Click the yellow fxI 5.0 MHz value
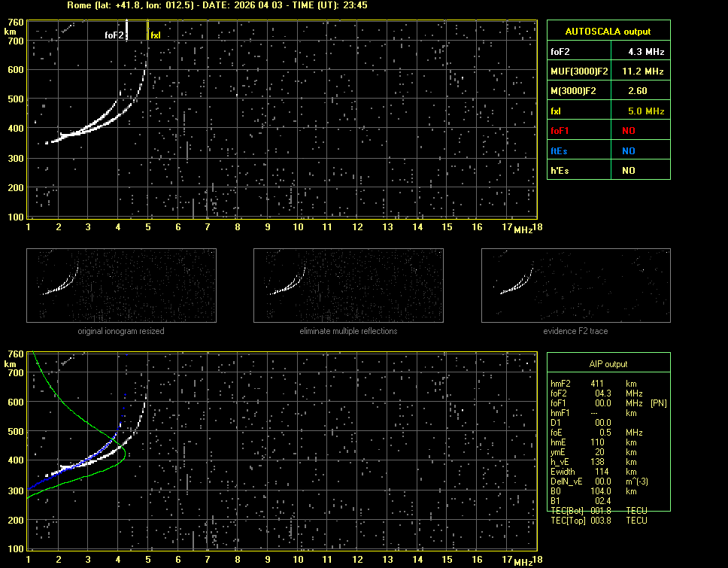This screenshot has height=568, width=728. [x=646, y=111]
